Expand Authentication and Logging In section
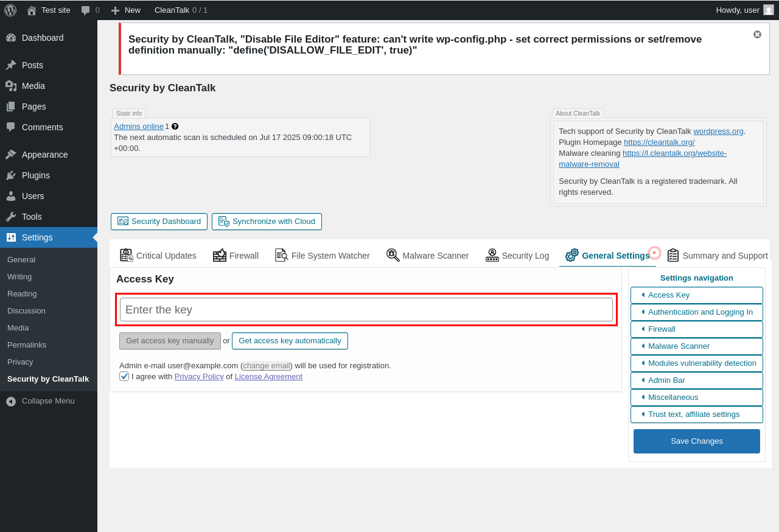779x532 pixels. [697, 312]
